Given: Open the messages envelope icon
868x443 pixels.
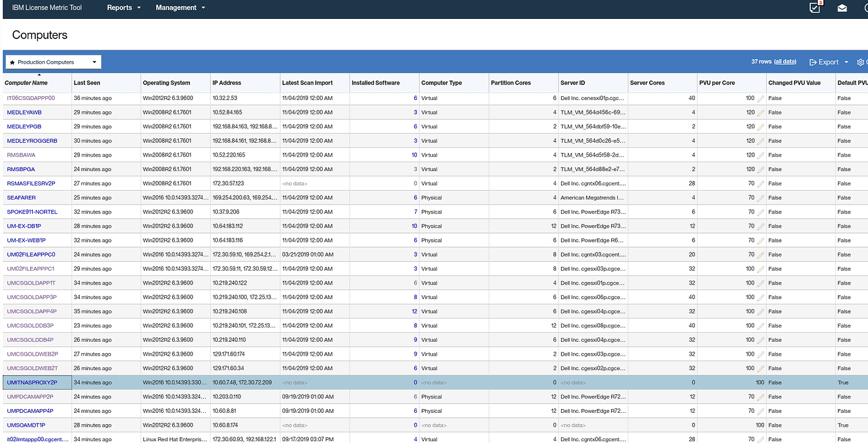Looking at the screenshot, I should coord(842,8).
